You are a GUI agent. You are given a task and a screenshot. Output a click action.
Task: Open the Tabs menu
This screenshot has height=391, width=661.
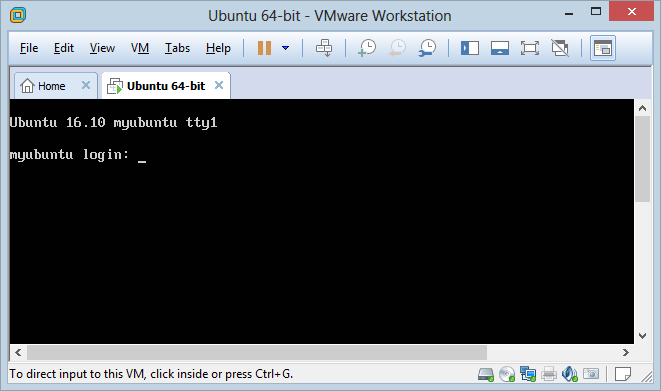tap(177, 48)
